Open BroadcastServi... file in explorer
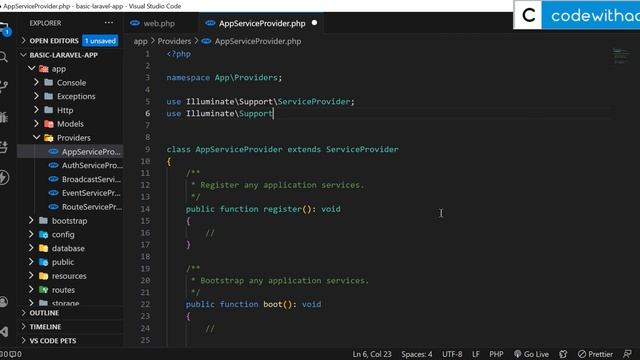 point(70,179)
